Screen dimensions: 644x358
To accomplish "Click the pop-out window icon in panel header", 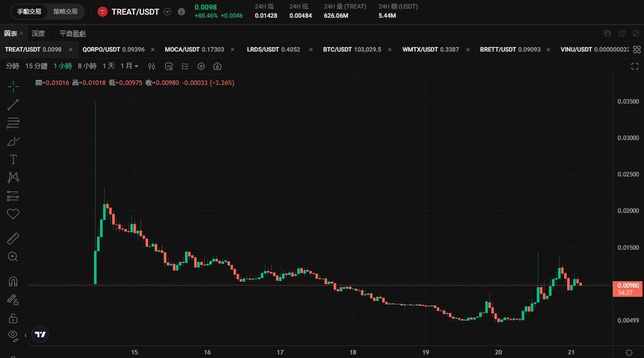I will point(621,33).
